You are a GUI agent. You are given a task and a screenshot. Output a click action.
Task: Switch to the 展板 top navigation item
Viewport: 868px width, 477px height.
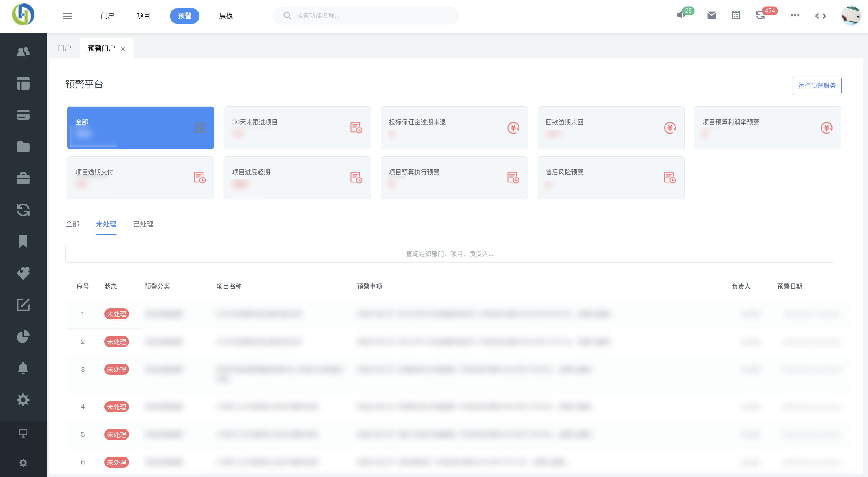[226, 16]
